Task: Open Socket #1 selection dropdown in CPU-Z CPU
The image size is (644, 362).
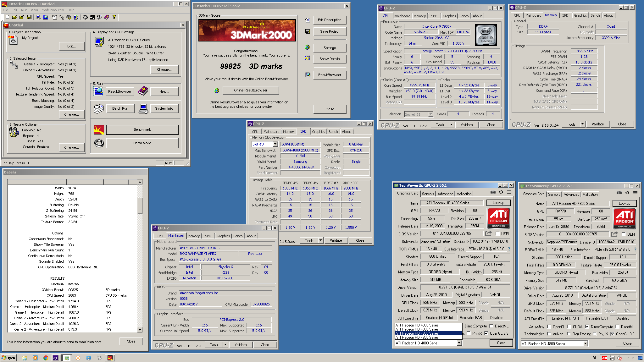Action: (x=431, y=114)
